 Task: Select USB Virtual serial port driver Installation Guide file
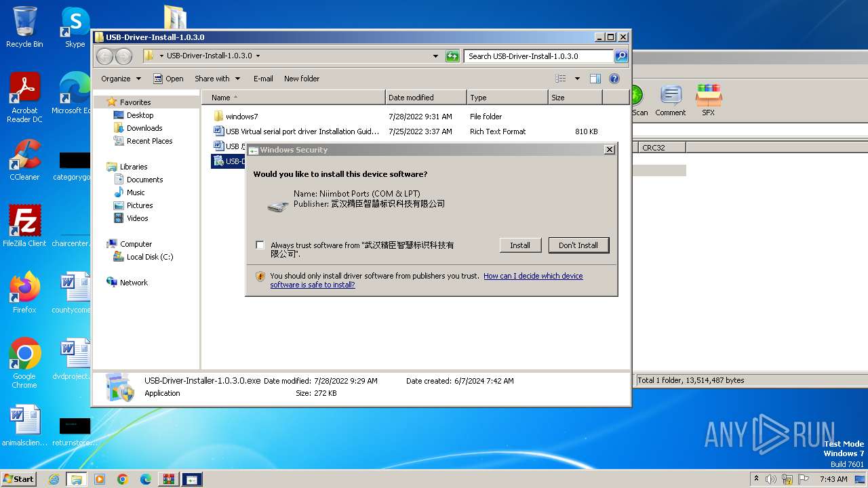[302, 131]
